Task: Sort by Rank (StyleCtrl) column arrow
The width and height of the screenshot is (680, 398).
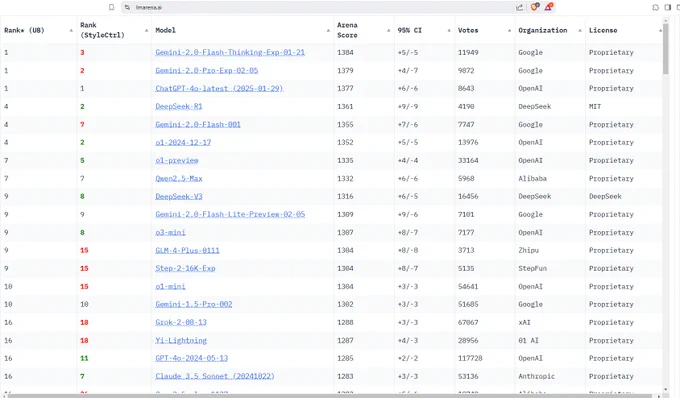Action: point(146,30)
